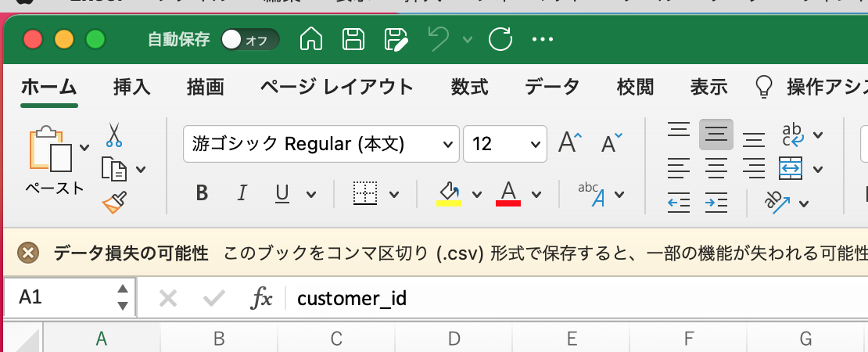Viewport: 868px width, 352px height.
Task: Open the font name dropdown
Action: coord(447,145)
